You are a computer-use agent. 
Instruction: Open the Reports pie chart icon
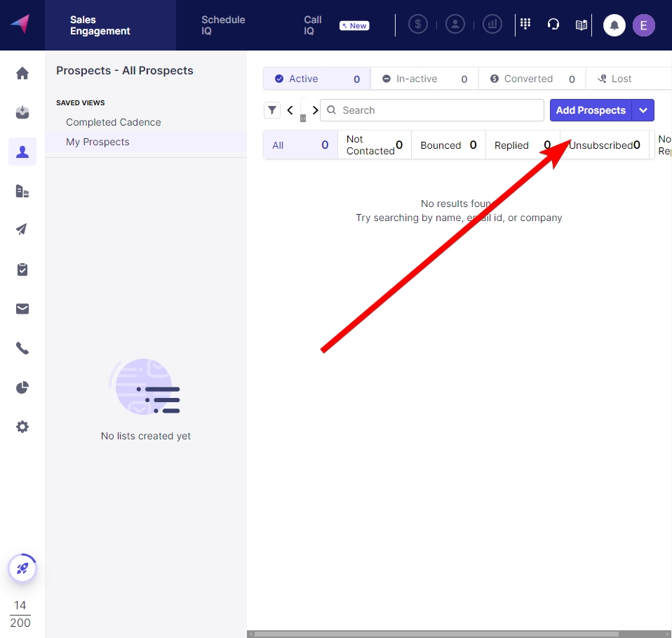pyautogui.click(x=22, y=387)
